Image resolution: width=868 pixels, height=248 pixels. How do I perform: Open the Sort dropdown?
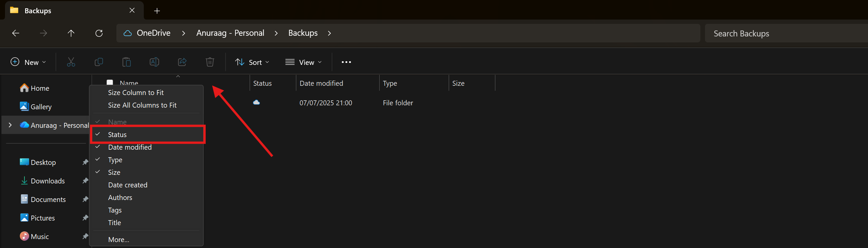pyautogui.click(x=252, y=62)
